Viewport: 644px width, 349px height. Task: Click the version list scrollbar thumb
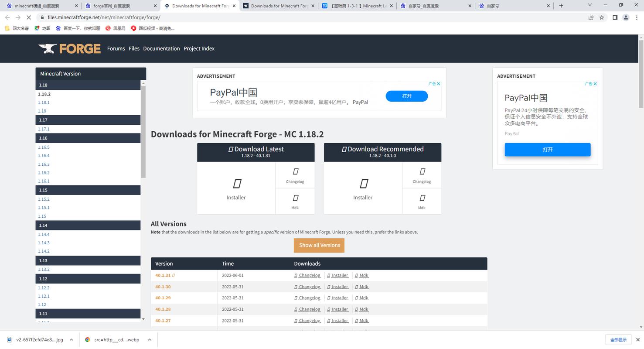(143, 131)
